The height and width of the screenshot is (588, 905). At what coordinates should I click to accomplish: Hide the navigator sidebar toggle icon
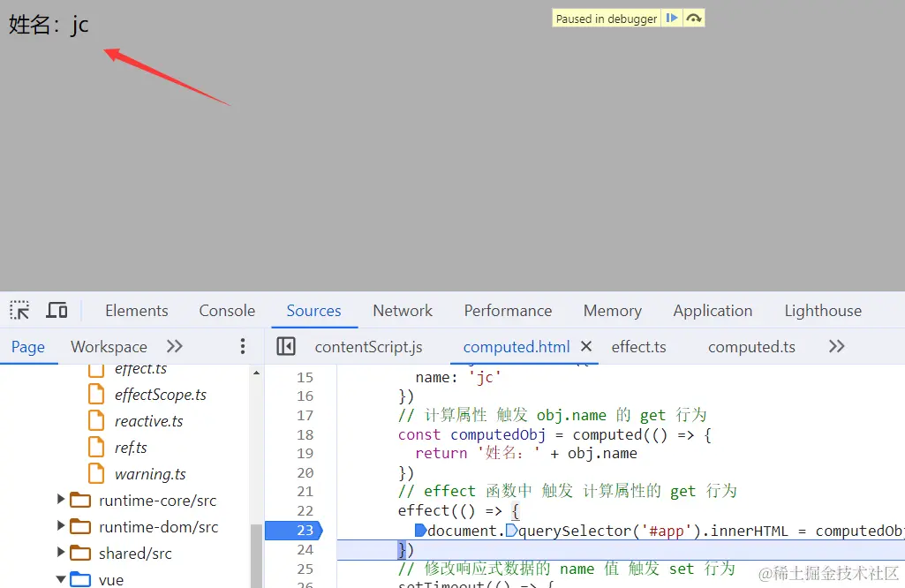click(286, 346)
